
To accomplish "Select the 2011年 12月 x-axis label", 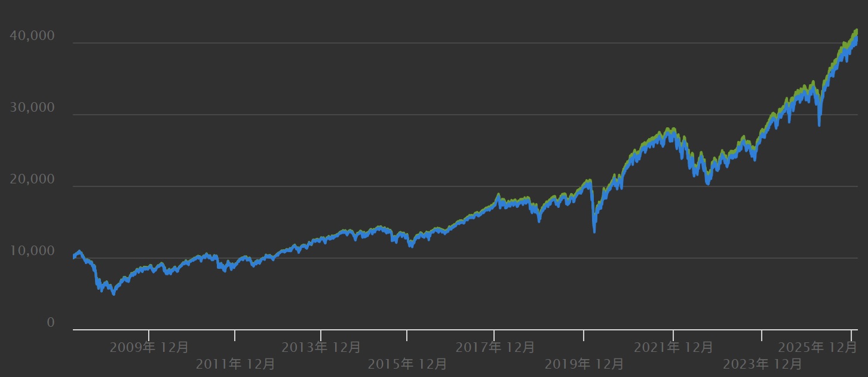I will coord(235,363).
